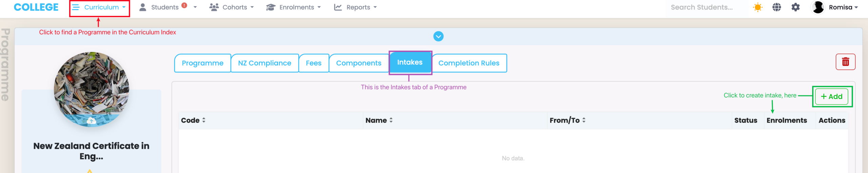868x173 pixels.
Task: Open the Enrolments dropdown menu
Action: click(294, 7)
